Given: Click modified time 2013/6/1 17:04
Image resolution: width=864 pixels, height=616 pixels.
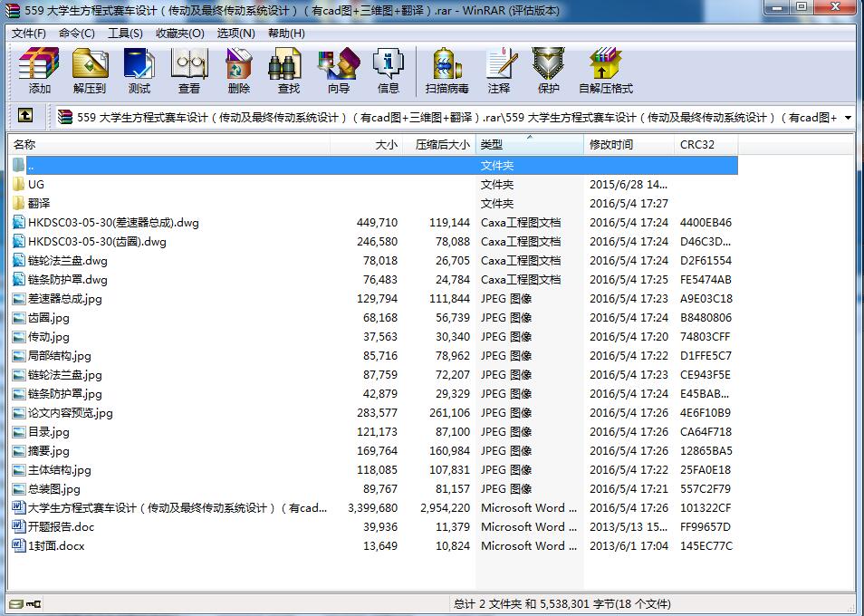Looking at the screenshot, I should [x=629, y=545].
